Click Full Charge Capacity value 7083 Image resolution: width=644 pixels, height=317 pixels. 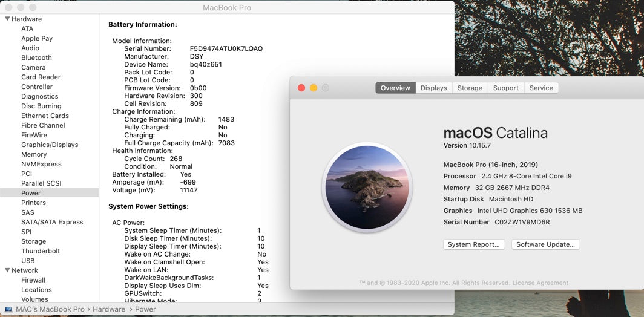tap(226, 143)
